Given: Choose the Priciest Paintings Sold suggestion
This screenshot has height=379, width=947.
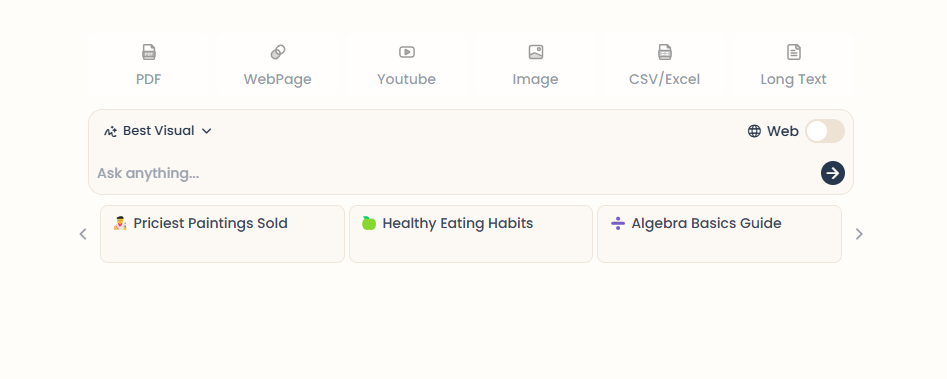Looking at the screenshot, I should point(222,234).
